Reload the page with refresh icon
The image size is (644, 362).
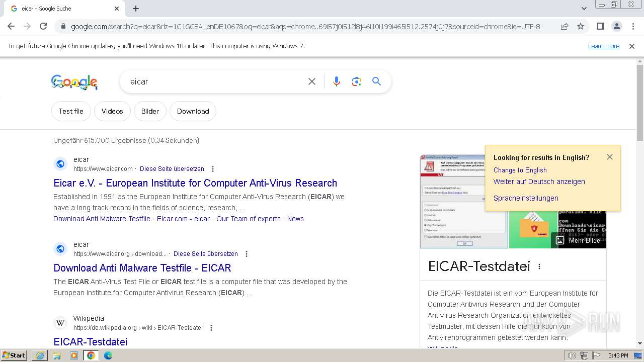[x=43, y=26]
